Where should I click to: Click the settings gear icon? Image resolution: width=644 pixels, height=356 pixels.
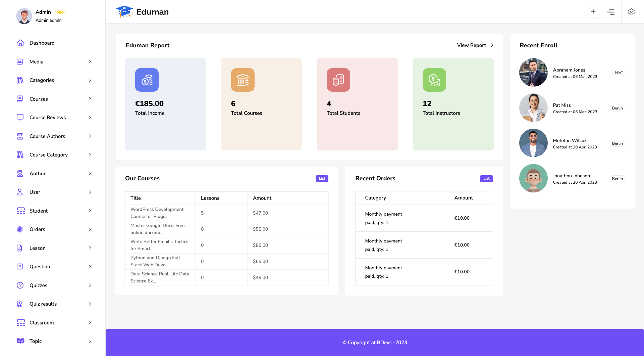(x=631, y=12)
